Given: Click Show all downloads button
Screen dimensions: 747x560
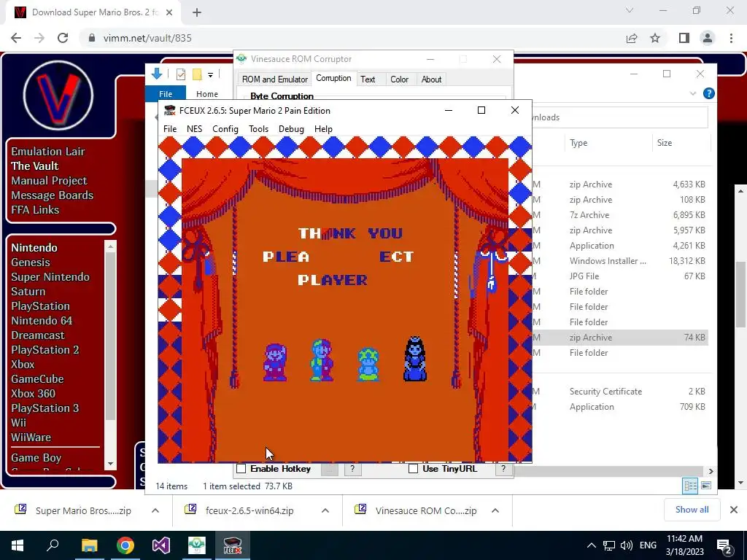Looking at the screenshot, I should click(x=692, y=510).
